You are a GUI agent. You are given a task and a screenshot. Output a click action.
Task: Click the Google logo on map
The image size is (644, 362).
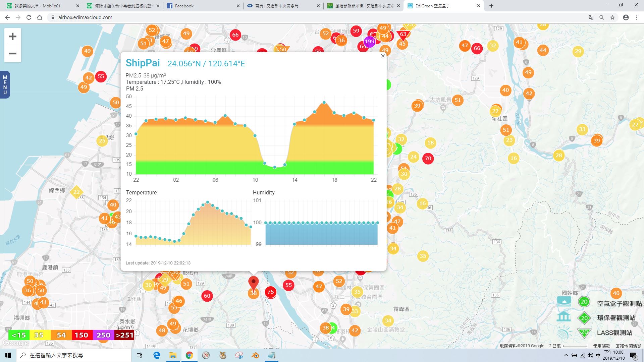(15, 343)
